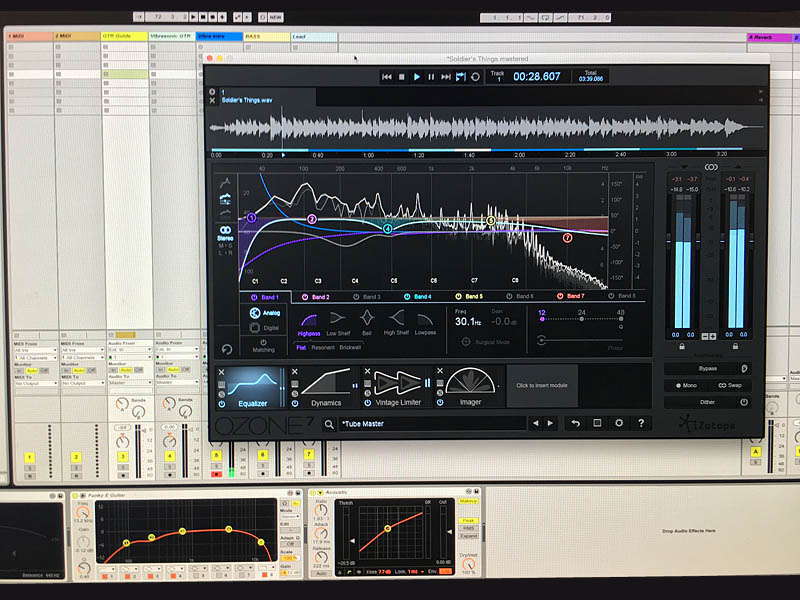Select the Flat highpass type
800x600 pixels.
[301, 347]
